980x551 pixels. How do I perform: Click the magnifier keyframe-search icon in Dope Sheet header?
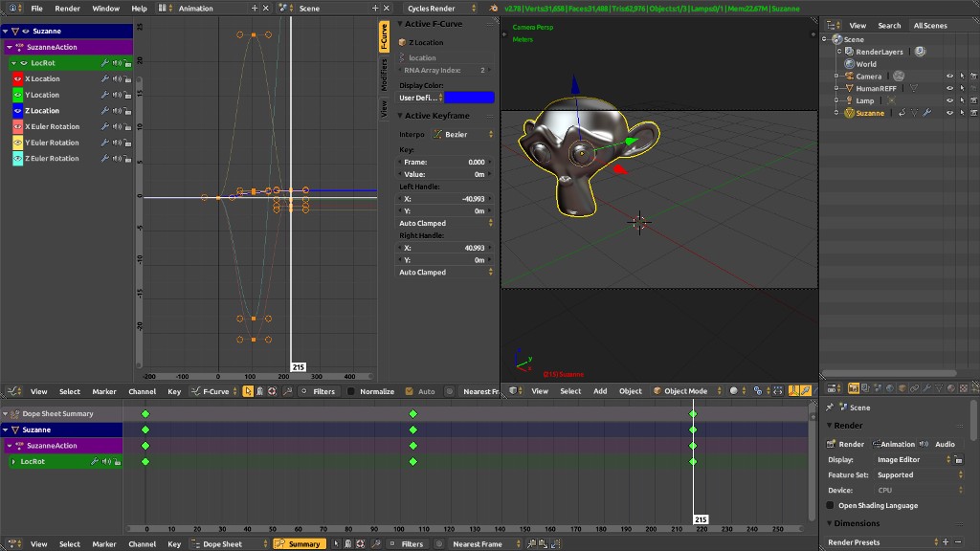pyautogui.click(x=375, y=543)
